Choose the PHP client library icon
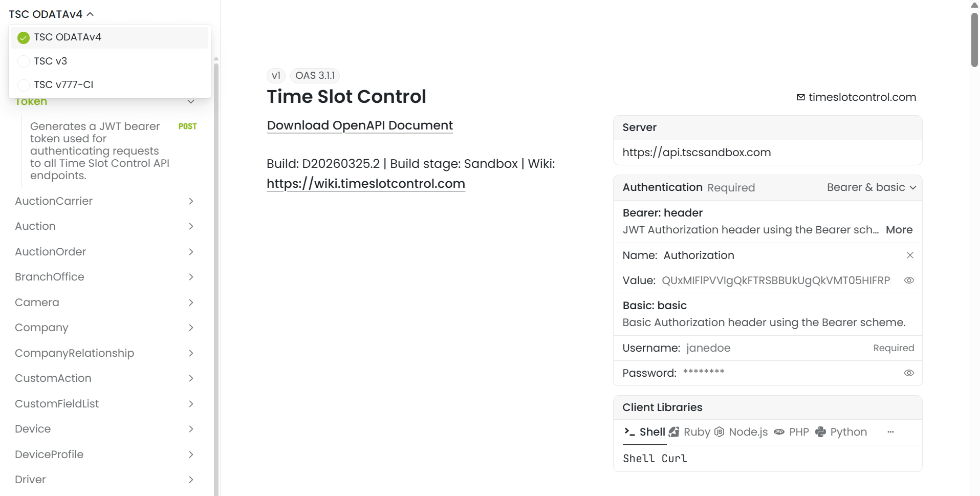Image resolution: width=980 pixels, height=496 pixels. pos(779,432)
